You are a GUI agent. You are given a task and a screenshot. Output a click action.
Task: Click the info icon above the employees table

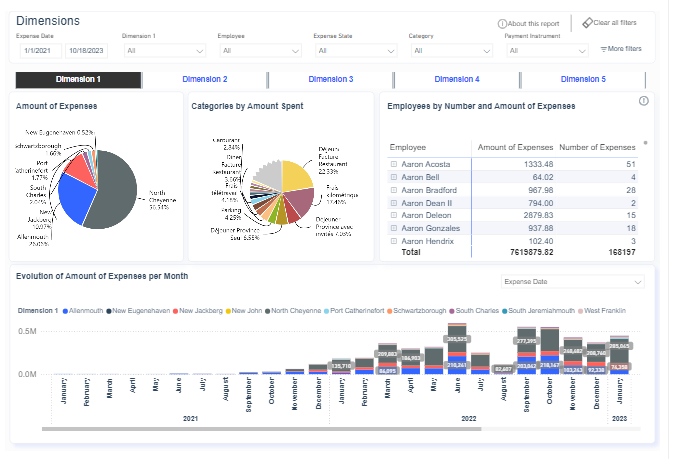coord(643,101)
